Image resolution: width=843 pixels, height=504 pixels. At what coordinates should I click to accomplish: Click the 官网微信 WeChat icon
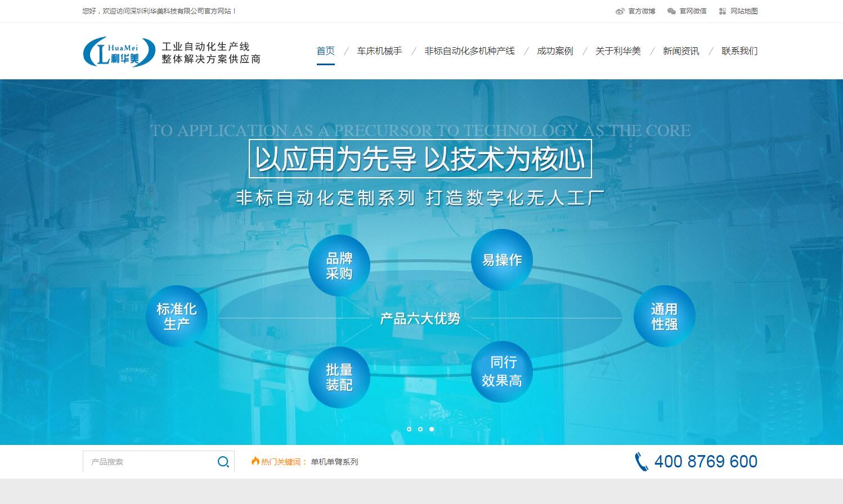click(x=670, y=11)
